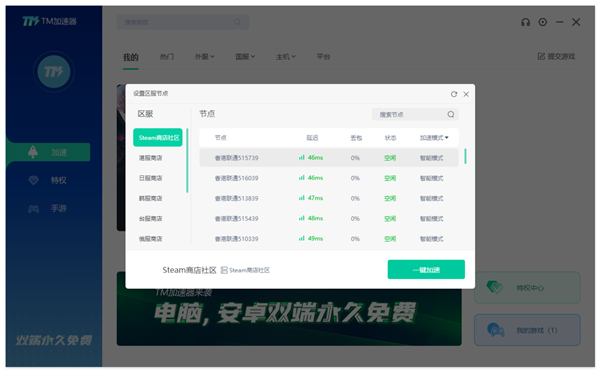Image resolution: width=600 pixels, height=372 pixels.
Task: Click 空闲 status of node 510339
Action: [390, 239]
